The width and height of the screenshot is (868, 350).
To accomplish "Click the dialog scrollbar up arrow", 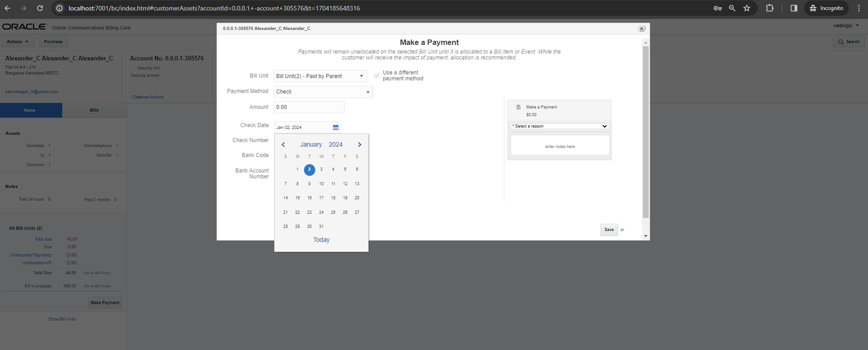I will [646, 43].
